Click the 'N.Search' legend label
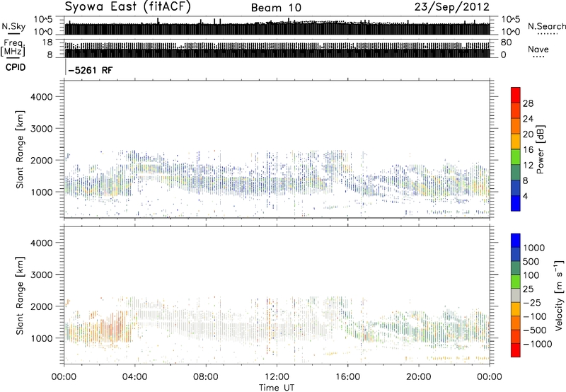566x392 pixels. 546,26
